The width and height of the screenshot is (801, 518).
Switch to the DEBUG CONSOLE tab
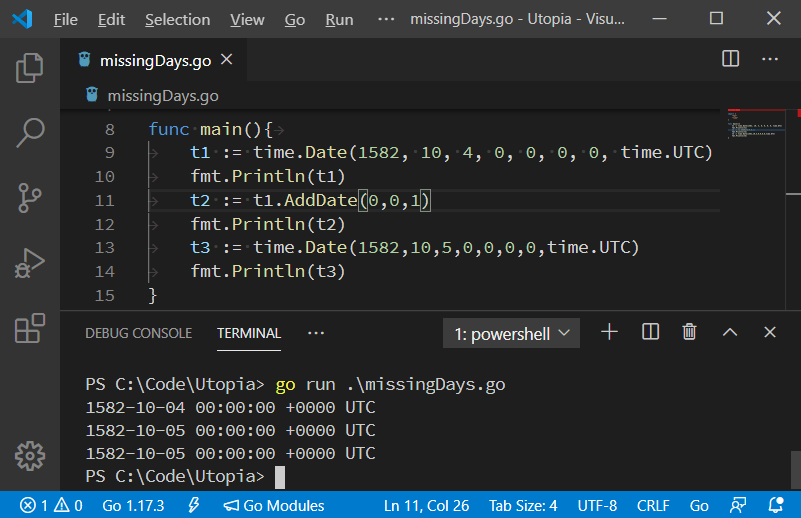(138, 333)
